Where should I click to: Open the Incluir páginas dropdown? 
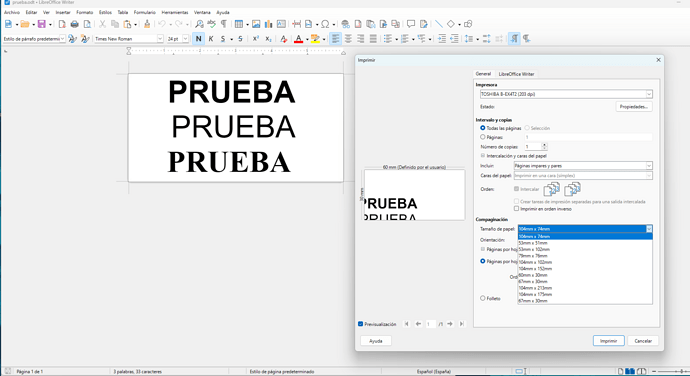click(x=583, y=166)
